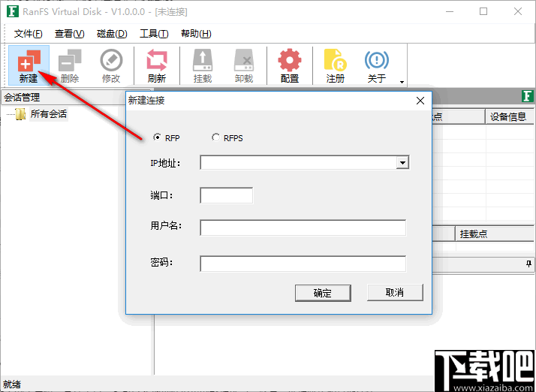Open the 注册 (Register) icon
536x392 pixels.
point(336,65)
